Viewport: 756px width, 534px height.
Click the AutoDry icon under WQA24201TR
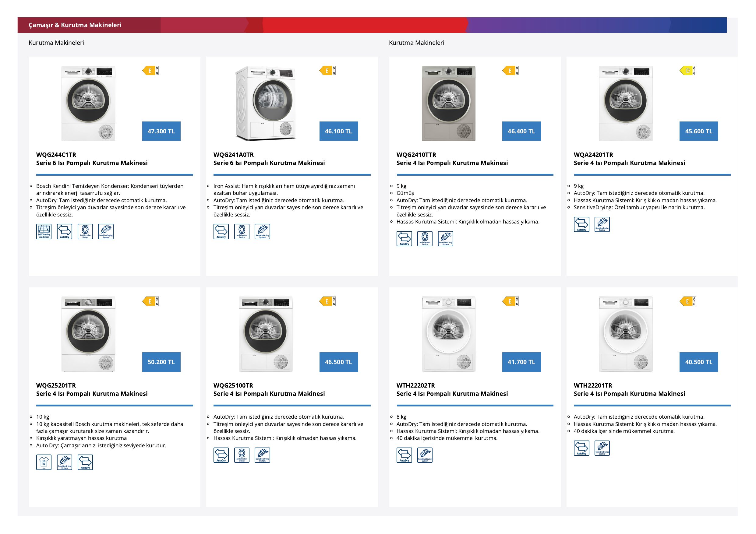(x=581, y=224)
